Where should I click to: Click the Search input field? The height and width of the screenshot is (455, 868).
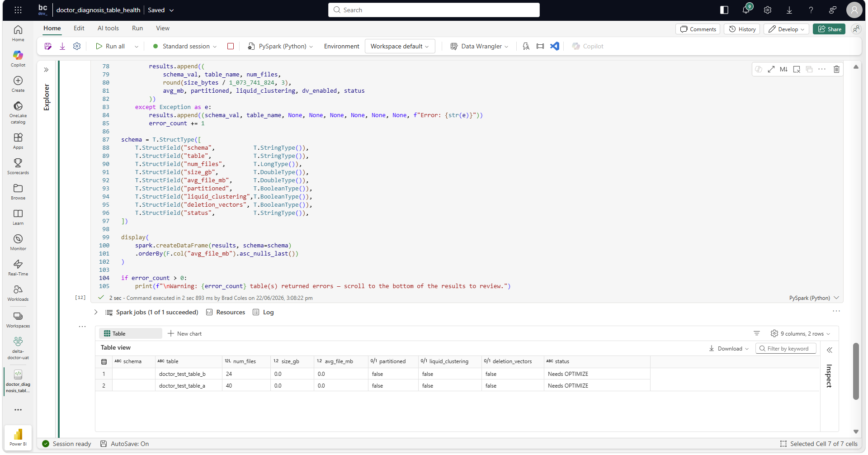pos(434,10)
